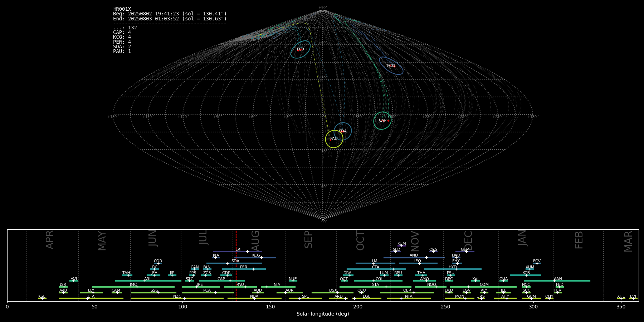The image size is (644, 322).
Task: Click 'PER: 4' in the legend
Action: (x=122, y=42)
